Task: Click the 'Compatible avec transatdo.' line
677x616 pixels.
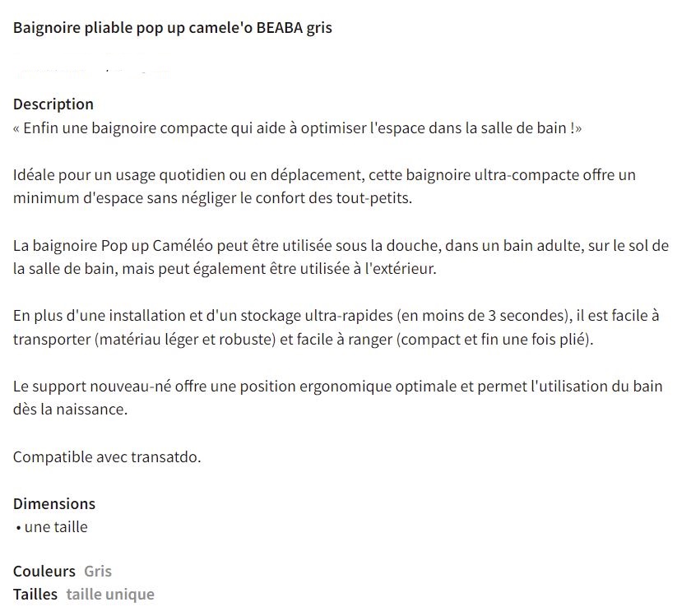Action: pos(107,456)
